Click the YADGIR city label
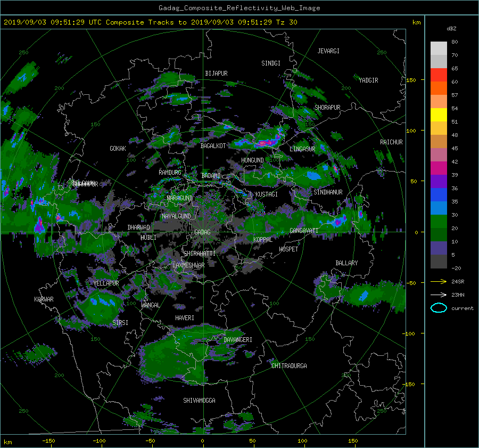The image size is (479, 448). (368, 80)
